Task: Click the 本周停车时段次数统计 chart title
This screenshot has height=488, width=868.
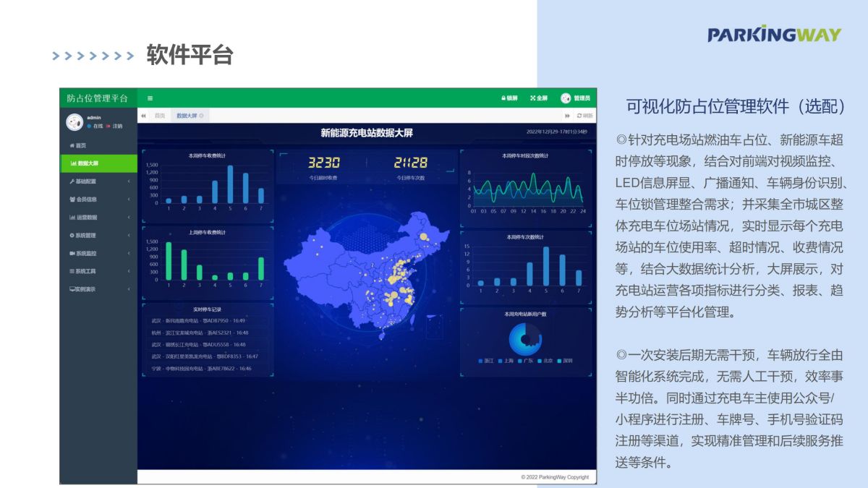Action: pos(525,155)
